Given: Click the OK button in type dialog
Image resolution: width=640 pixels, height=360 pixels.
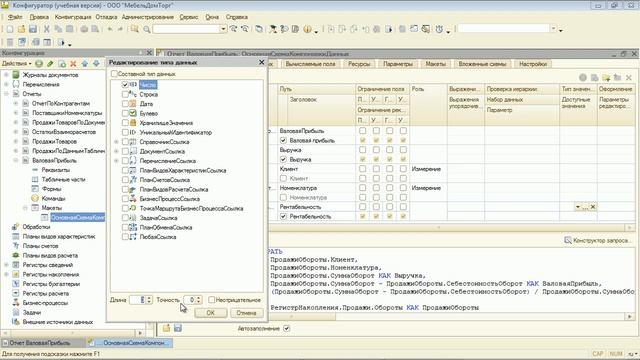Looking at the screenshot, I should coord(211,313).
